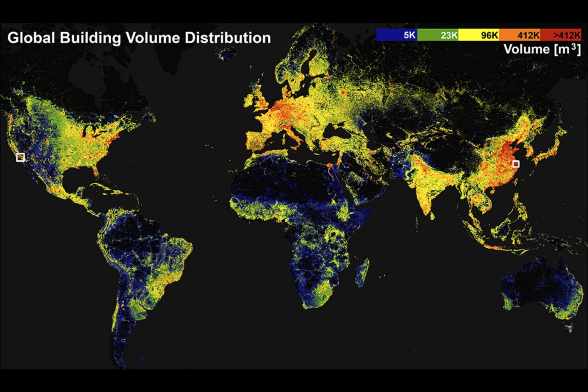Select the green 23K legend swatch
The width and height of the screenshot is (588, 392).
pyautogui.click(x=438, y=35)
